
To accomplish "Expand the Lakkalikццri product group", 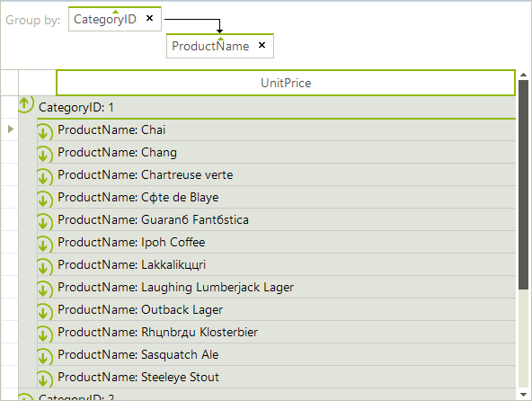I will click(x=45, y=267).
